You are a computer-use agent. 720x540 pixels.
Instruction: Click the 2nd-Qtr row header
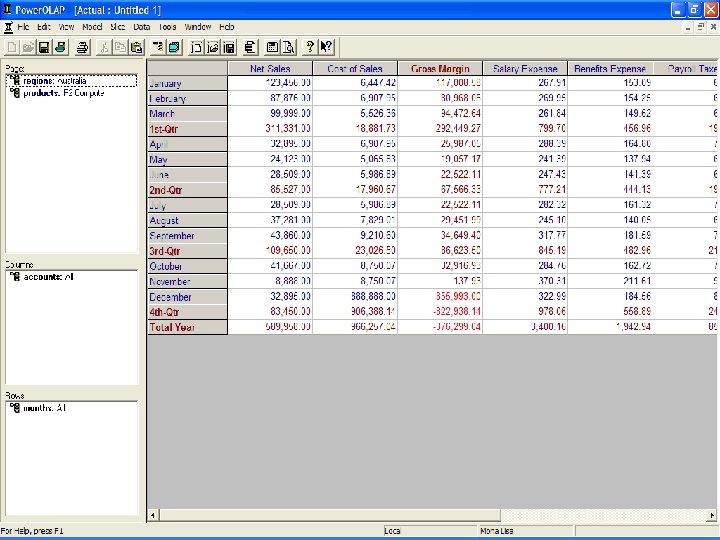point(187,190)
